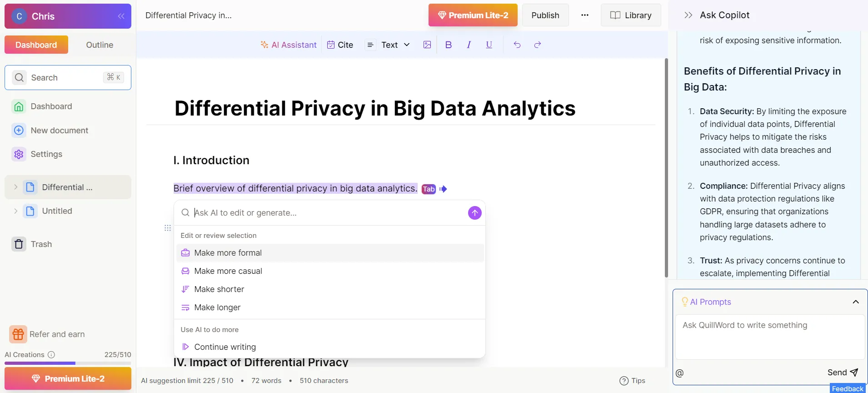Click the Publish button
This screenshot has height=393, width=868.
click(x=545, y=15)
